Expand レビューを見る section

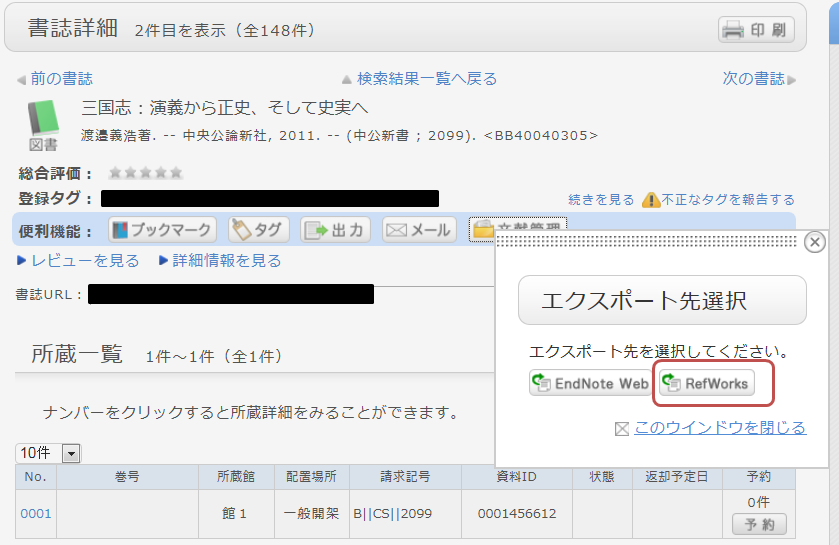tap(78, 261)
